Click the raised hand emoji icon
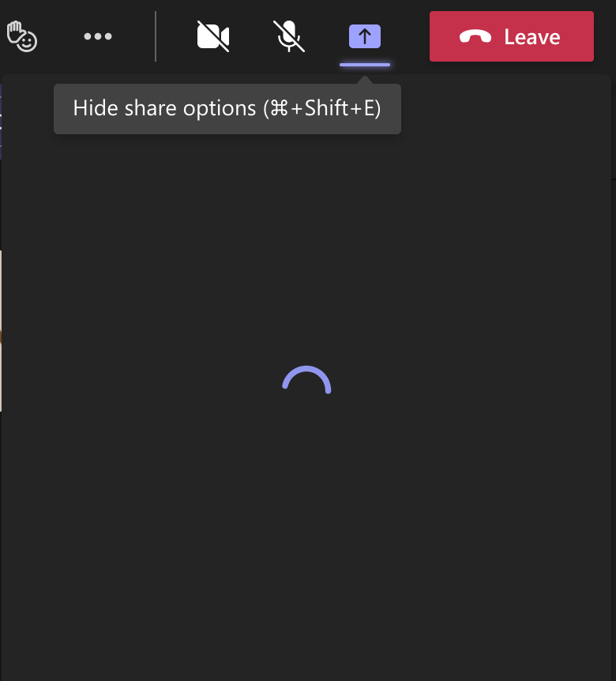 pos(16,32)
